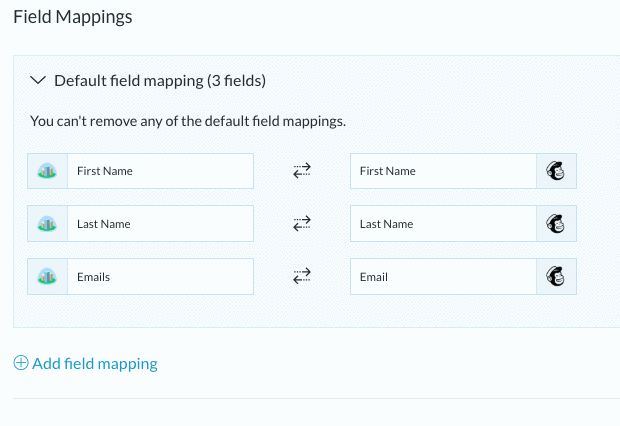Click the Mailchimp icon in First Name row
This screenshot has width=620, height=426.
tap(556, 171)
